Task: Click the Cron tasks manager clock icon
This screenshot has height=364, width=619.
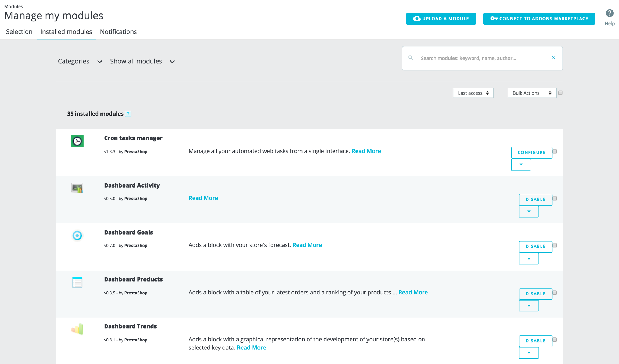Action: click(x=77, y=141)
